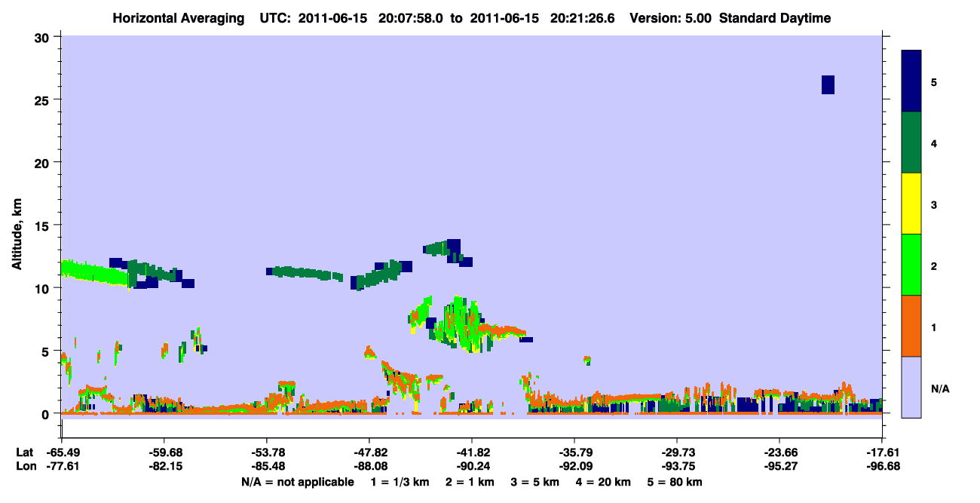This screenshot has height=503, width=980.
Task: Click the latitude value -53.78
Action: [x=267, y=452]
